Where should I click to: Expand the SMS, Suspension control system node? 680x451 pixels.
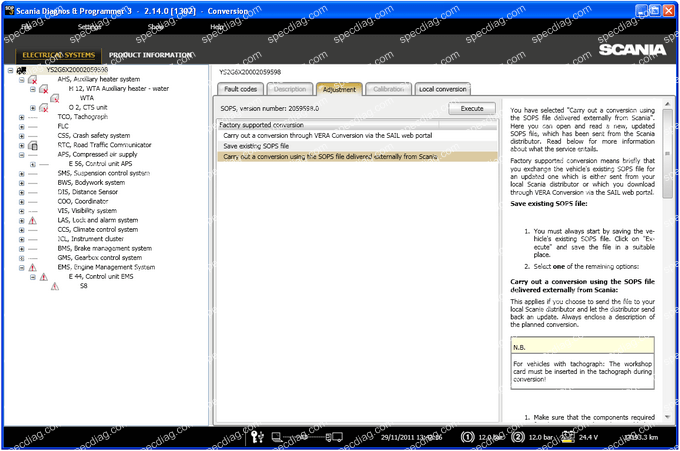pos(22,173)
